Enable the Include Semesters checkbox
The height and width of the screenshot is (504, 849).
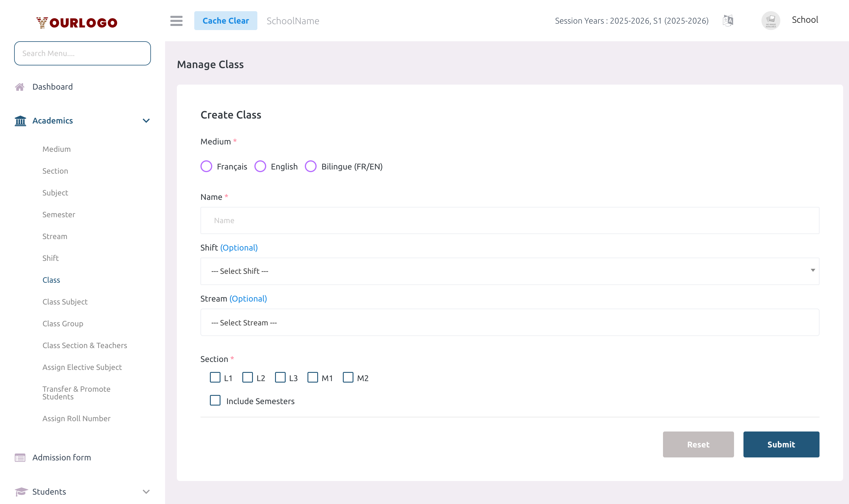point(215,401)
